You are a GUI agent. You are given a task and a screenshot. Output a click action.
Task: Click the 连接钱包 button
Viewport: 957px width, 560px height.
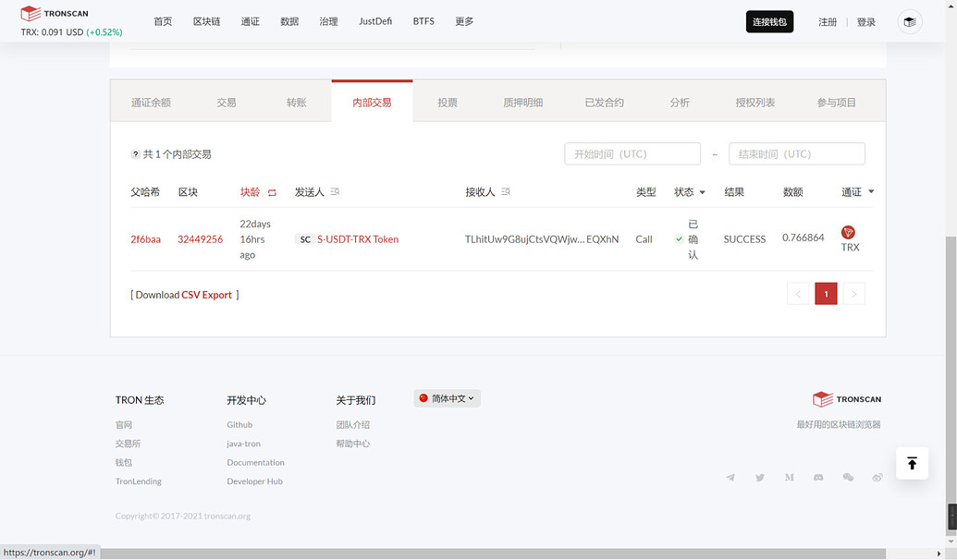769,20
